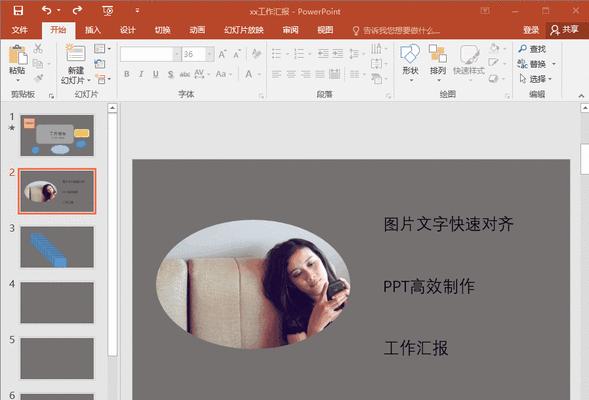Justify text in paragraph group
Image resolution: width=589 pixels, height=400 pixels.
pyautogui.click(x=320, y=74)
